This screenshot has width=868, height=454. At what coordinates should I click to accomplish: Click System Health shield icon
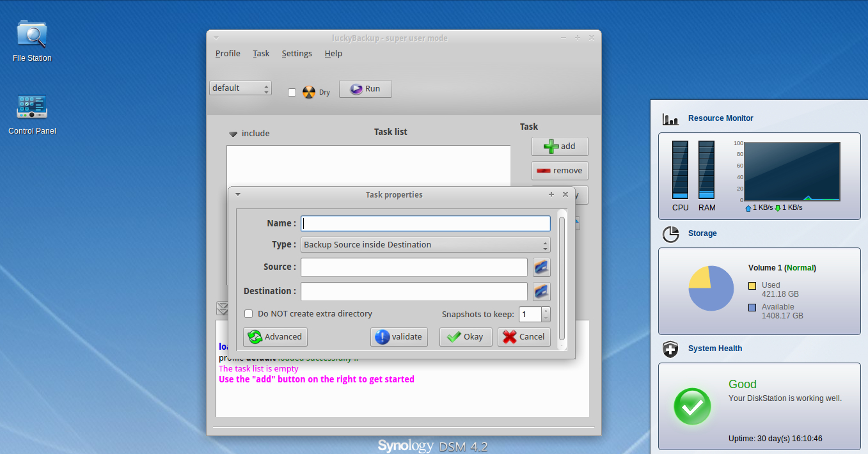670,349
